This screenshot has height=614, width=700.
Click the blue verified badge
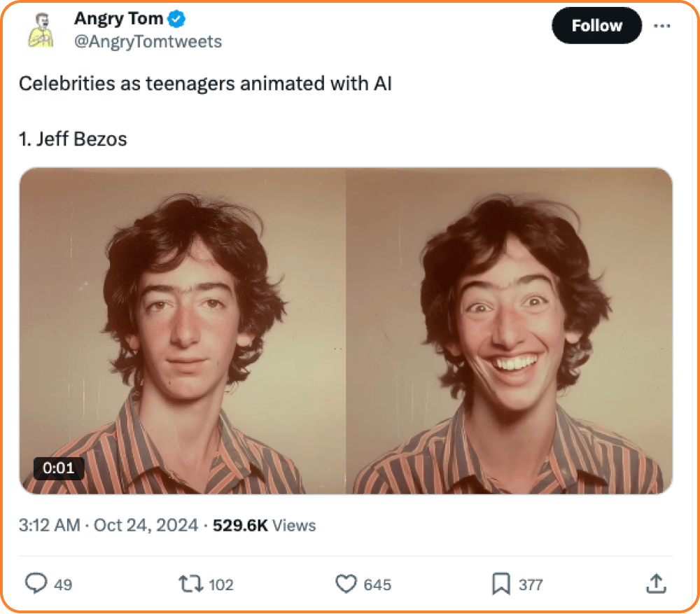[177, 19]
